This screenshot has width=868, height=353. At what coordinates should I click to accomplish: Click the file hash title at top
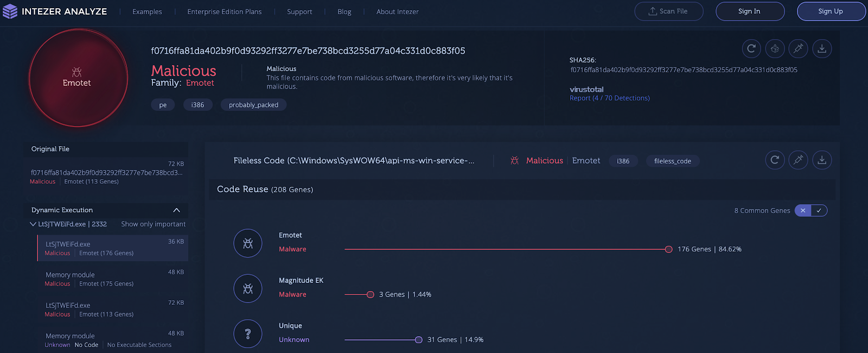[308, 51]
